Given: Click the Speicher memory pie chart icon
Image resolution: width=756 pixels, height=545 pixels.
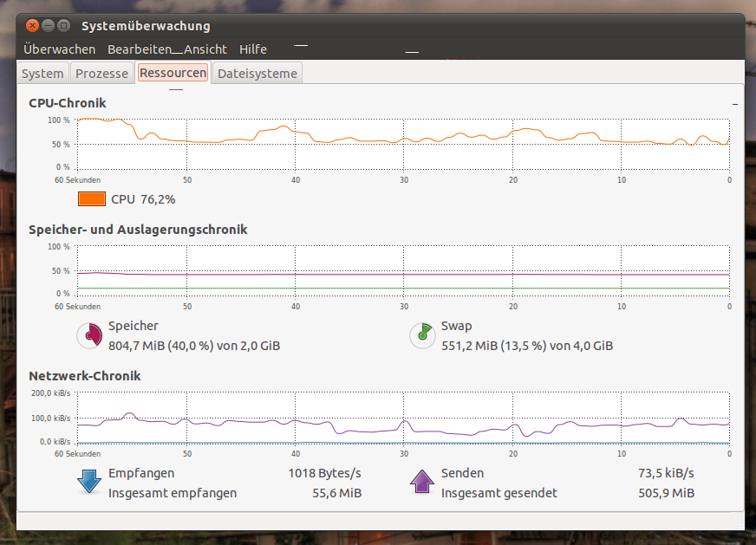Looking at the screenshot, I should click(x=89, y=335).
